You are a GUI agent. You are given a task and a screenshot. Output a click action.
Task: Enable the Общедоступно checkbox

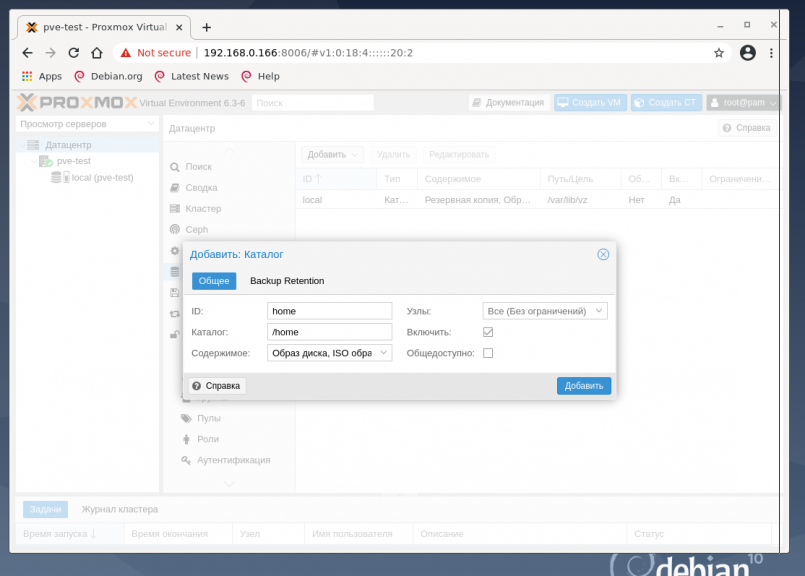pyautogui.click(x=488, y=352)
